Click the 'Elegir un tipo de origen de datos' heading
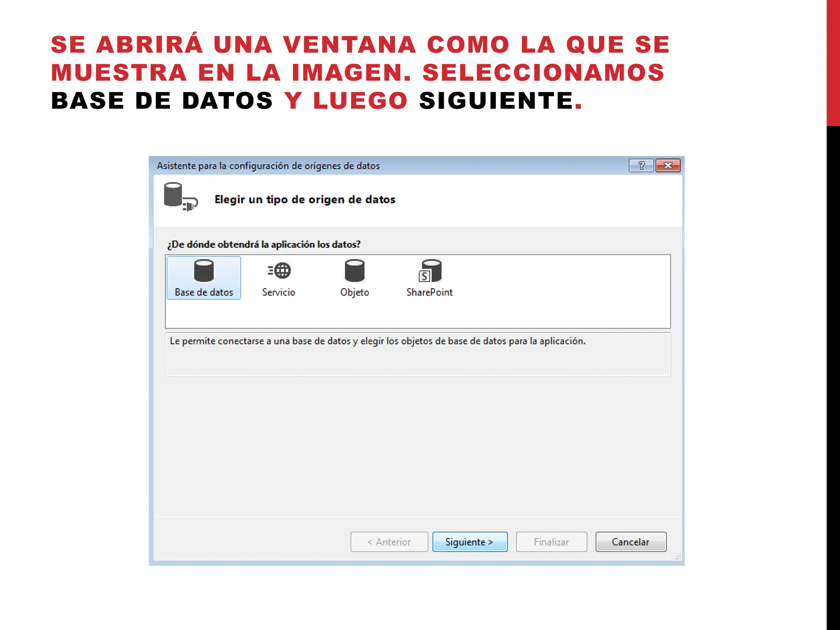 305,199
